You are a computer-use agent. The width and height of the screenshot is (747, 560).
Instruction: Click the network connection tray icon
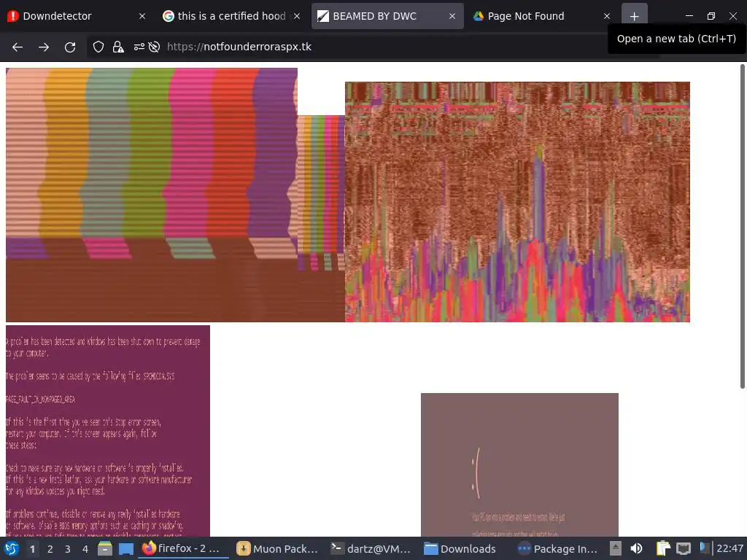[684, 548]
